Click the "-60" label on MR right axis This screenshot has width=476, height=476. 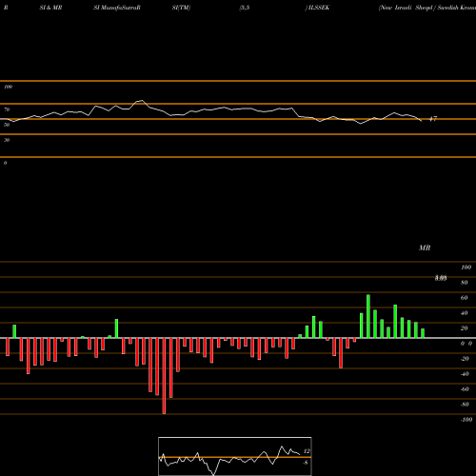tap(465, 389)
